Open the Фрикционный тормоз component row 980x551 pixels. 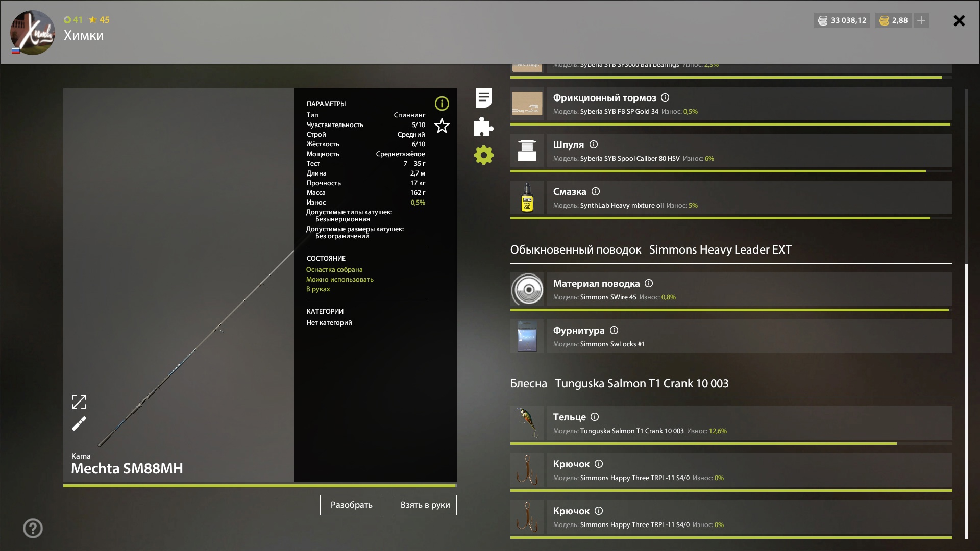tap(749, 104)
